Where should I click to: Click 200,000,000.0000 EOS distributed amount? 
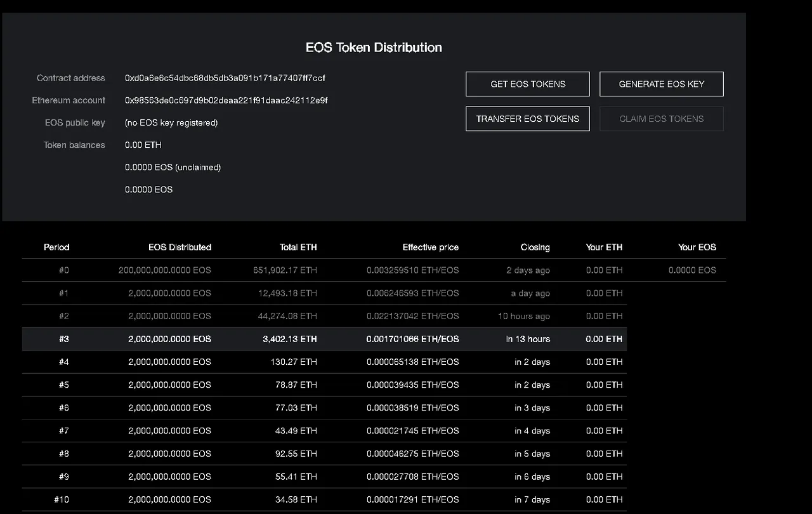(x=165, y=270)
